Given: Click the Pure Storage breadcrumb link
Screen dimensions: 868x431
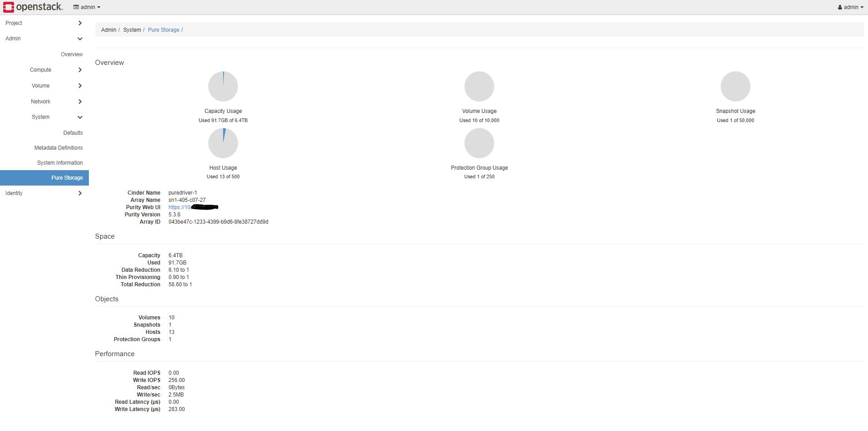Looking at the screenshot, I should click(164, 30).
